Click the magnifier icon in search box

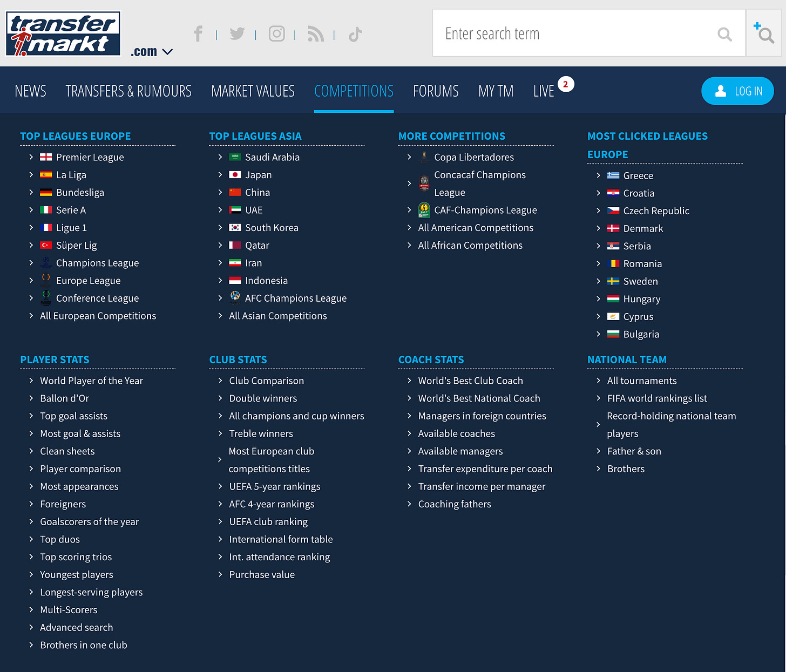click(724, 35)
